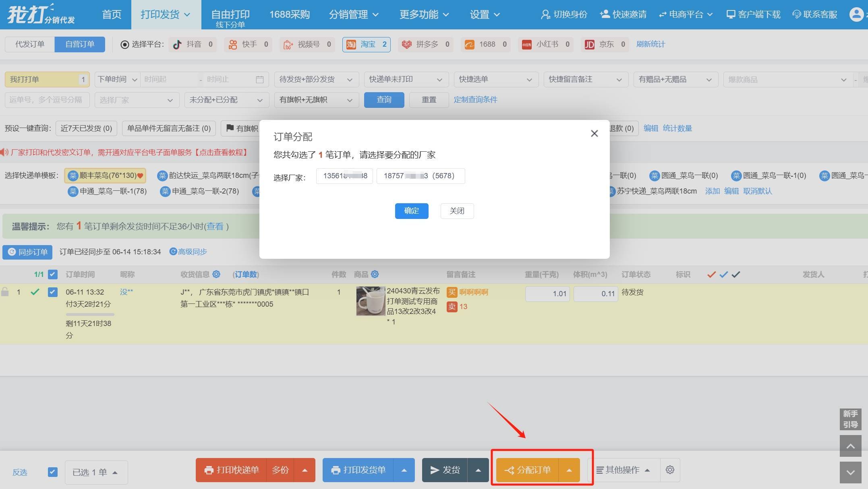Viewport: 868px width, 489px height.
Task: Switch to the 代发订单 tab
Action: click(30, 44)
